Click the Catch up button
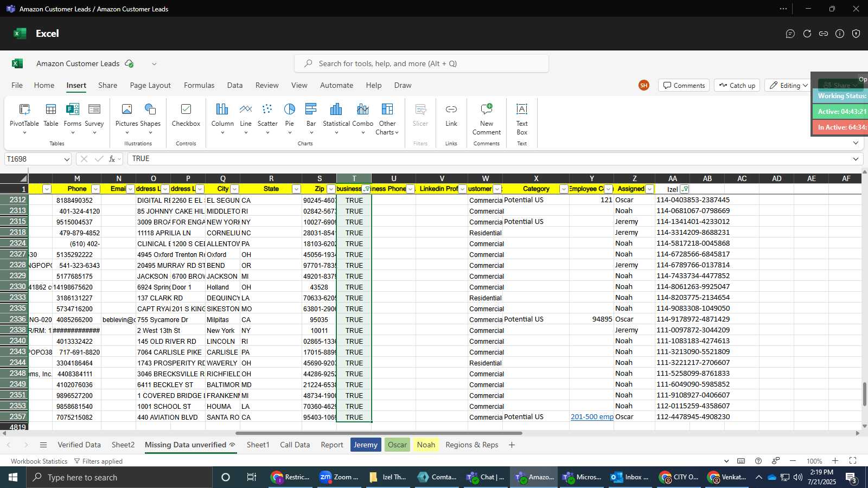The height and width of the screenshot is (488, 868). (737, 86)
